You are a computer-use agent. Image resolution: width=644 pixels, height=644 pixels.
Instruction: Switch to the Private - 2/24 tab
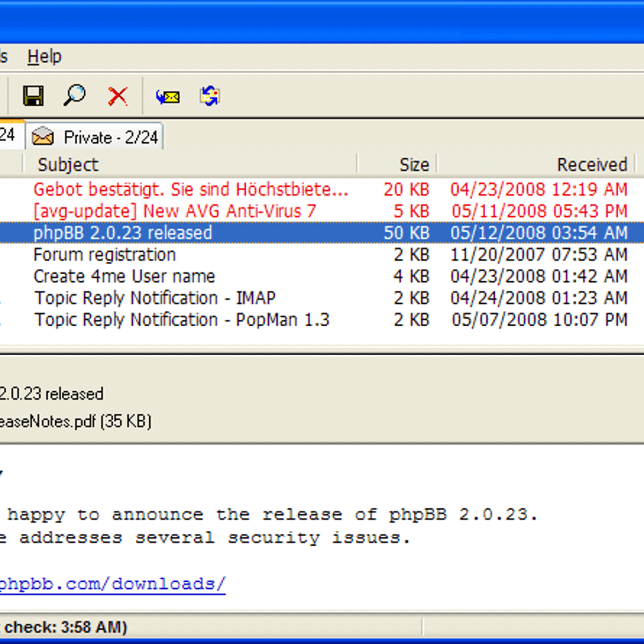pos(96,137)
